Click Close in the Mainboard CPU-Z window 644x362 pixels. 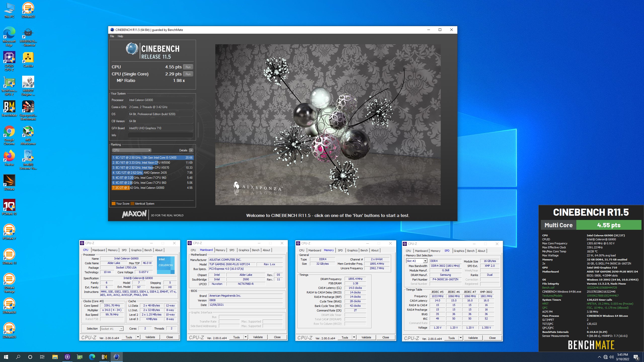277,337
